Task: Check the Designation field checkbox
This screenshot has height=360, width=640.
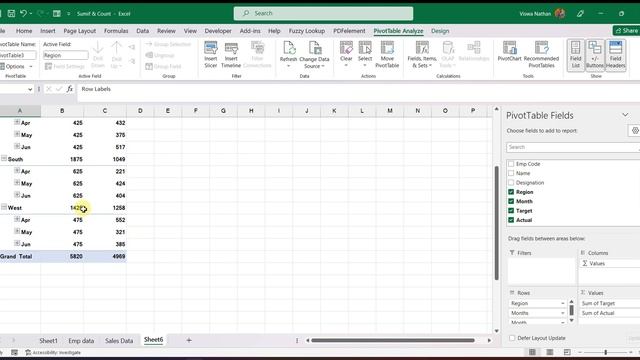Action: tap(511, 182)
